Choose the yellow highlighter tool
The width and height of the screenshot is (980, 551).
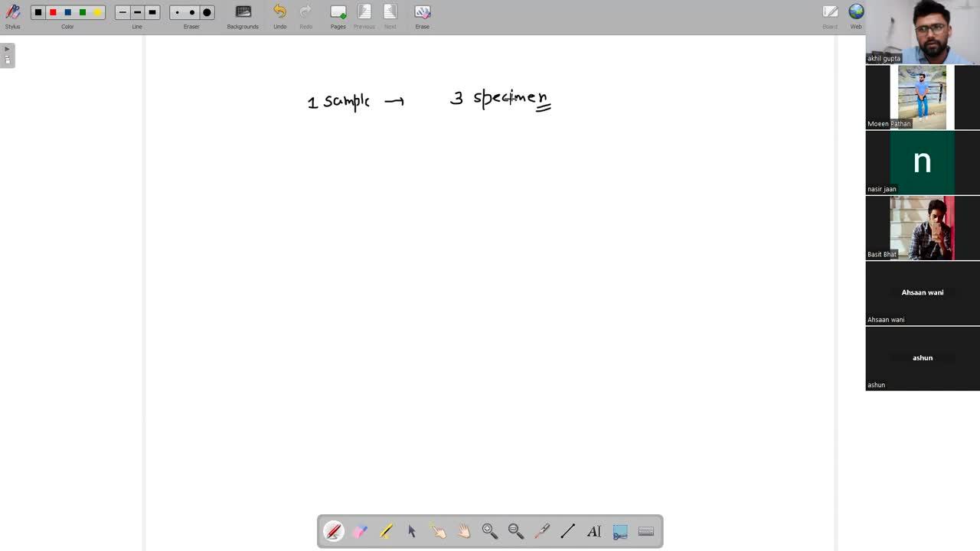[x=386, y=531]
